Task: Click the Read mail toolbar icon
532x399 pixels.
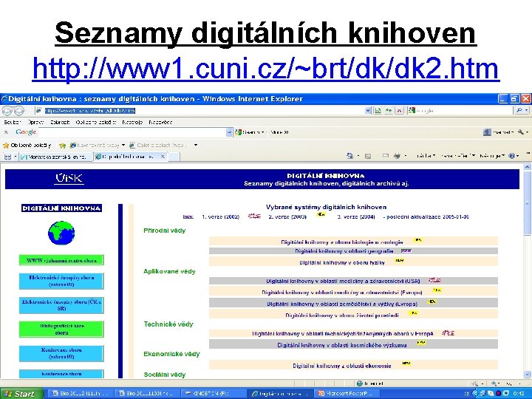Action: coord(386,156)
